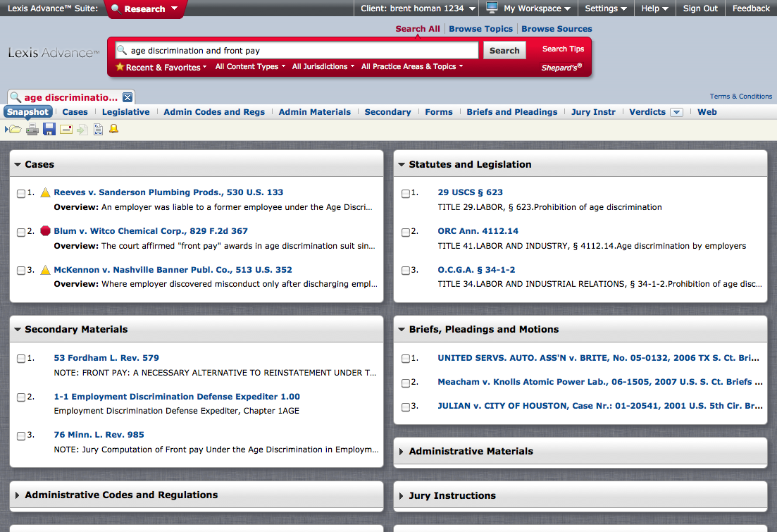The width and height of the screenshot is (777, 532).
Task: Print results using the printer icon
Action: click(x=32, y=130)
